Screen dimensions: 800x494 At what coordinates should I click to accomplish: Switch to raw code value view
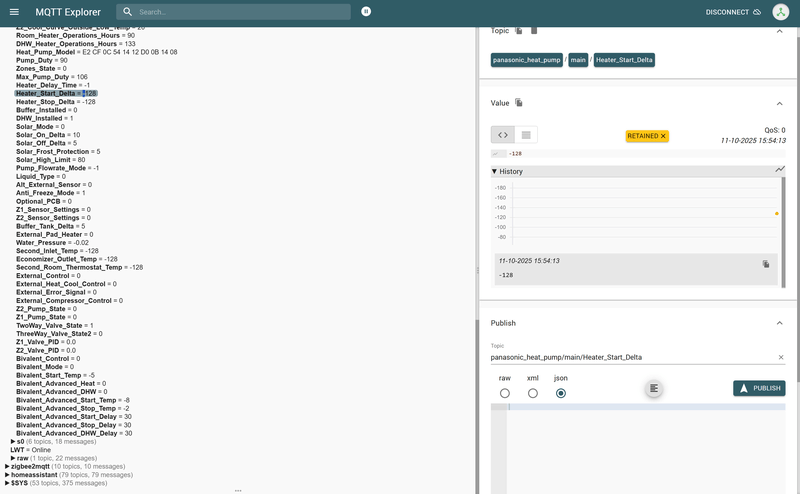503,135
